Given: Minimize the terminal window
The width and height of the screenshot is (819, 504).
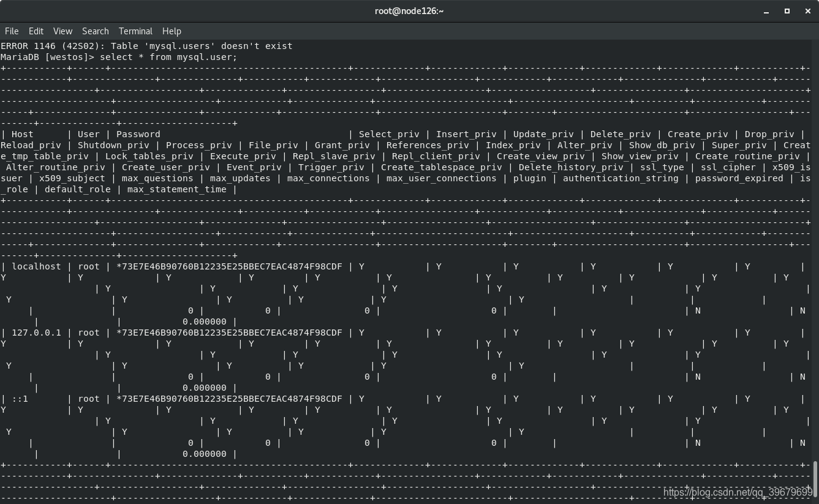Looking at the screenshot, I should coord(766,11).
